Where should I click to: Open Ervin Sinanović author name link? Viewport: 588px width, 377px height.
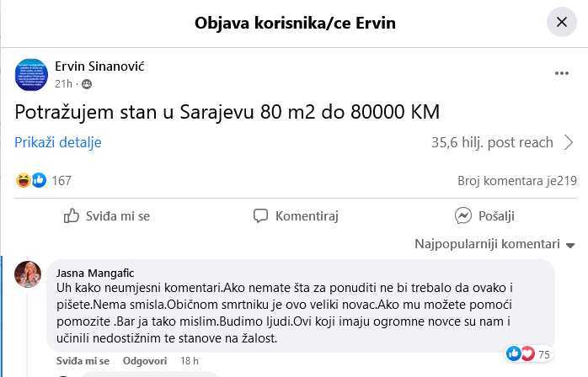point(99,66)
